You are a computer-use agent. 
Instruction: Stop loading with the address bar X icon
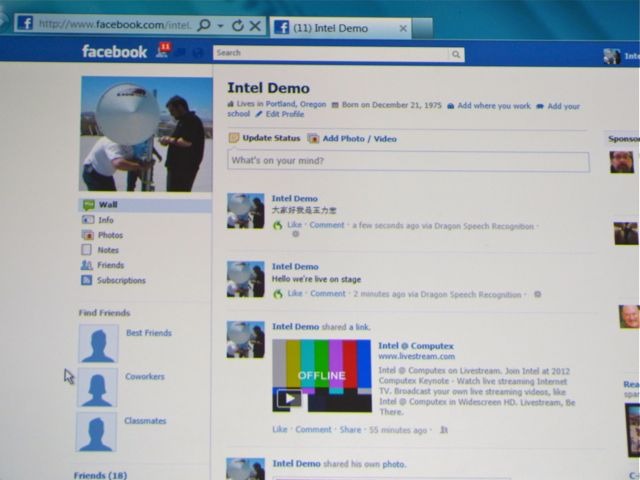(256, 26)
